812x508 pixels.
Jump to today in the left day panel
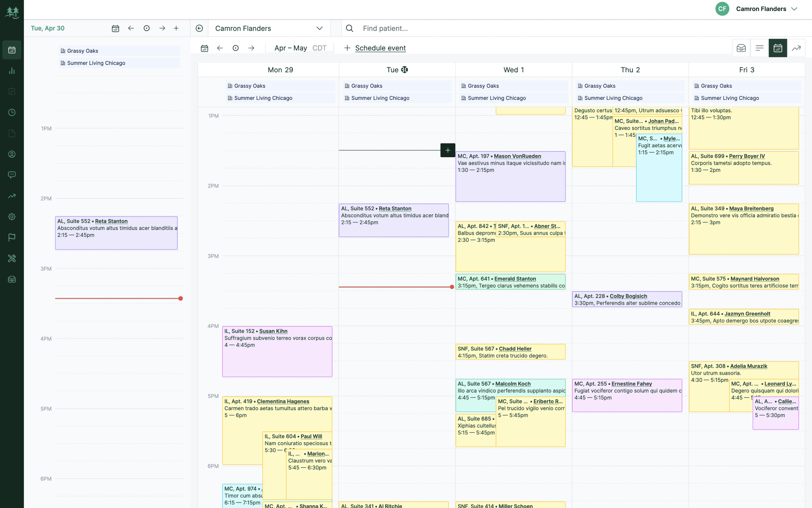click(x=147, y=28)
